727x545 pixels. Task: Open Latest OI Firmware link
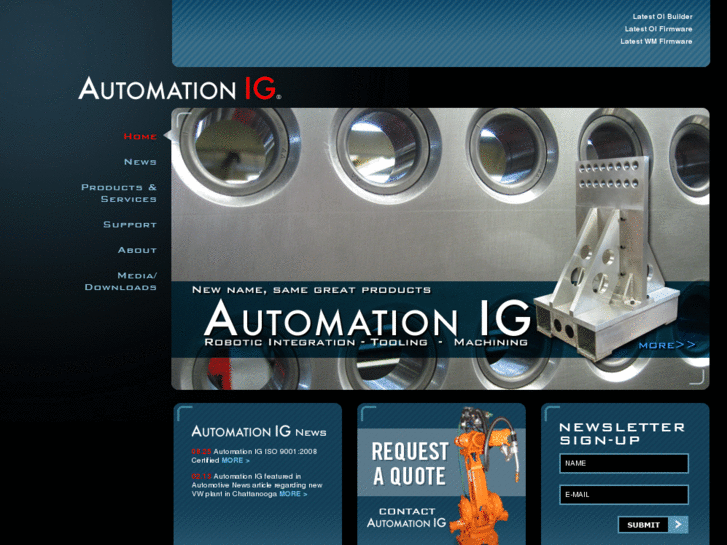point(658,29)
